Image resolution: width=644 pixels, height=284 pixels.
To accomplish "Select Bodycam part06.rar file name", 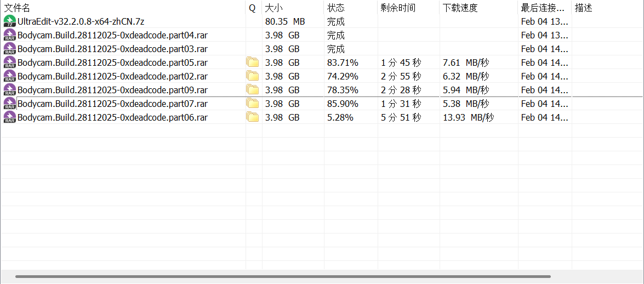I will tap(112, 117).
